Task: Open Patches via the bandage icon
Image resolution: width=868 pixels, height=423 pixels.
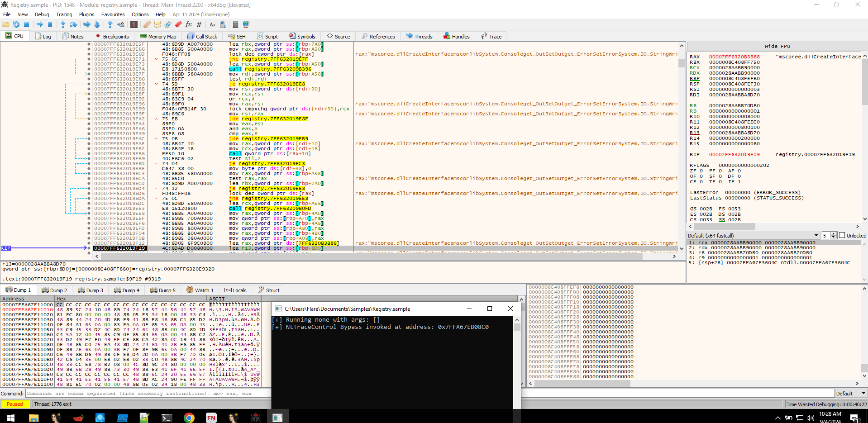Action: pyautogui.click(x=147, y=24)
